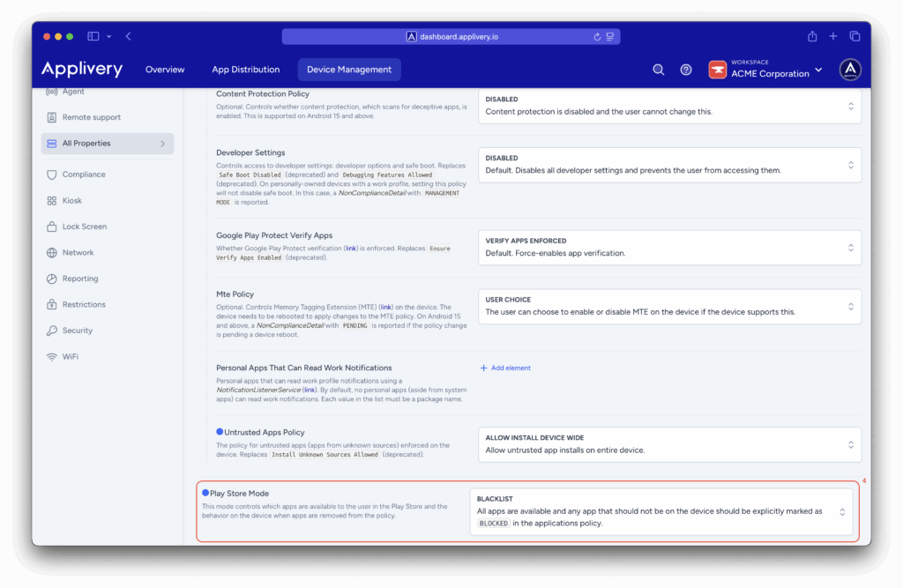Click the Safari sidebar toggle icon
Image resolution: width=903 pixels, height=588 pixels.
tap(93, 36)
